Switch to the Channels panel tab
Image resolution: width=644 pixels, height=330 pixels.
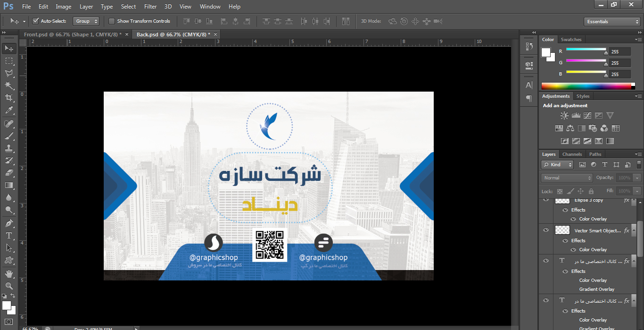click(572, 154)
